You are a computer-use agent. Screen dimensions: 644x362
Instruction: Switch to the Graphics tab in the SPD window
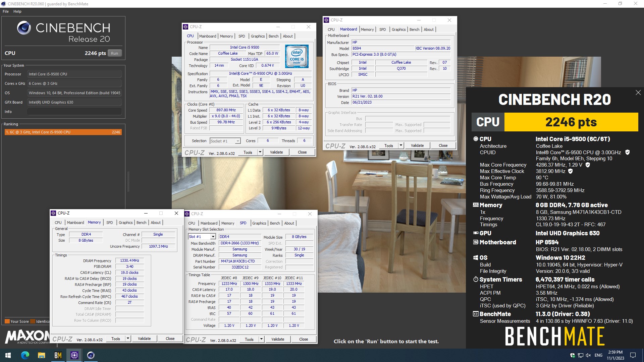point(259,223)
